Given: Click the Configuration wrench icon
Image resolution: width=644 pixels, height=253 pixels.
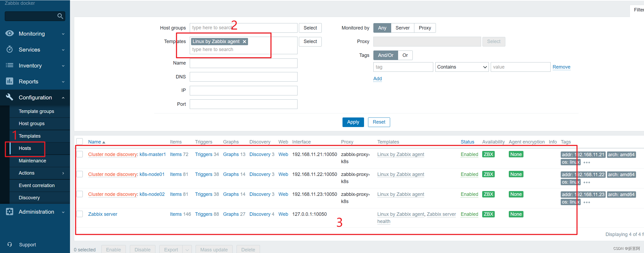Looking at the screenshot, I should pyautogui.click(x=10, y=97).
